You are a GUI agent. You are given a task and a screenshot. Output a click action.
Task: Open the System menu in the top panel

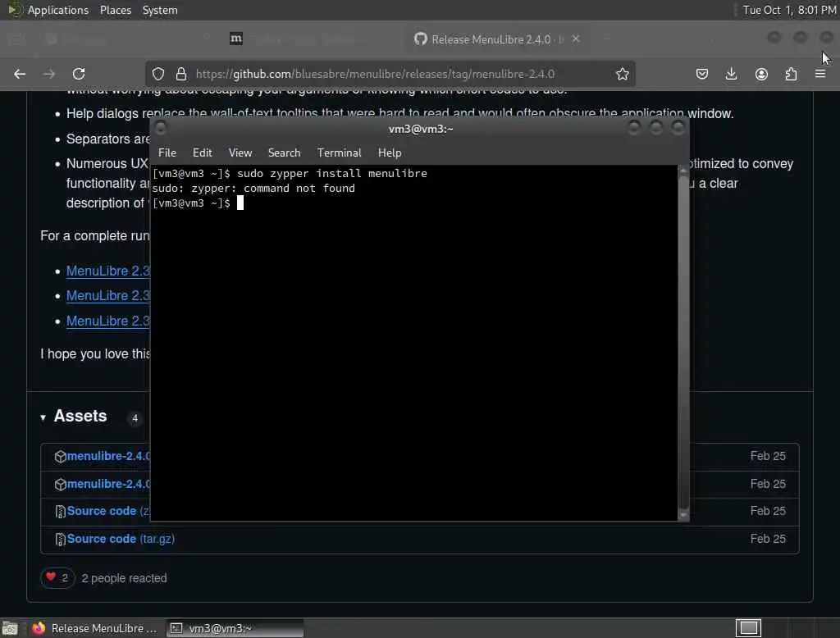(160, 10)
